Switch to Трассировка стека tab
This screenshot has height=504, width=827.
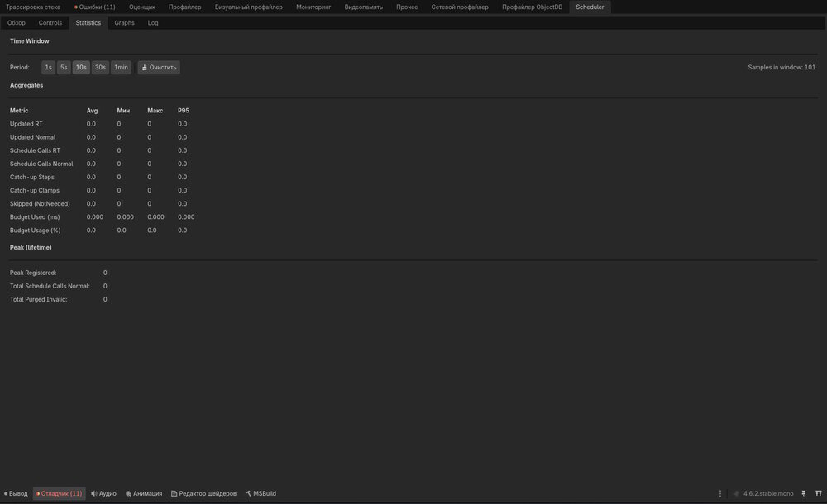point(33,7)
